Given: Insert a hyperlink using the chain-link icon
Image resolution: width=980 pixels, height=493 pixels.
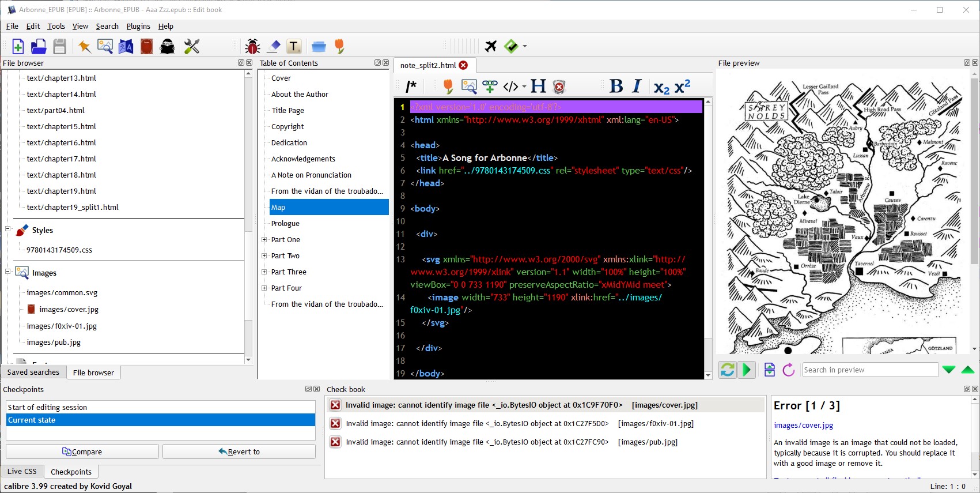Looking at the screenshot, I should coord(490,86).
